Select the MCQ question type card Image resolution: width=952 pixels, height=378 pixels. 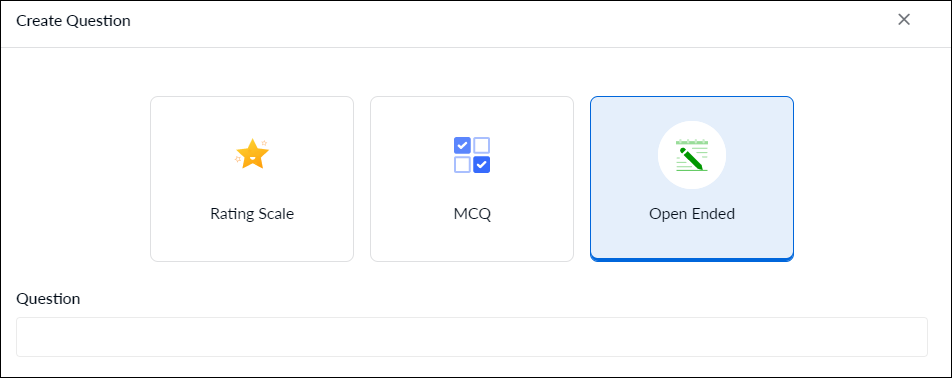click(472, 179)
